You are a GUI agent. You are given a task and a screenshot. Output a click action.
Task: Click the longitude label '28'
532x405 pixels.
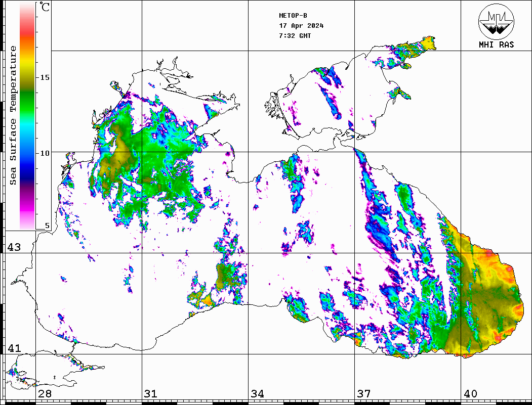point(45,393)
